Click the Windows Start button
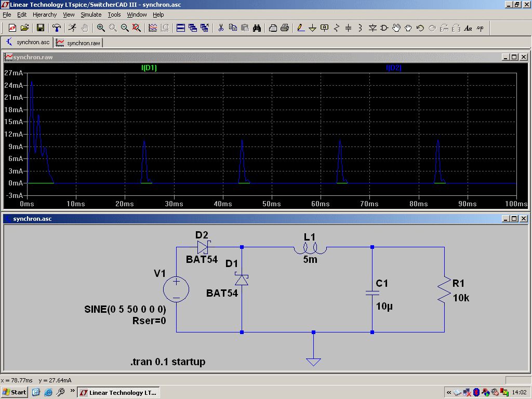 coord(15,392)
